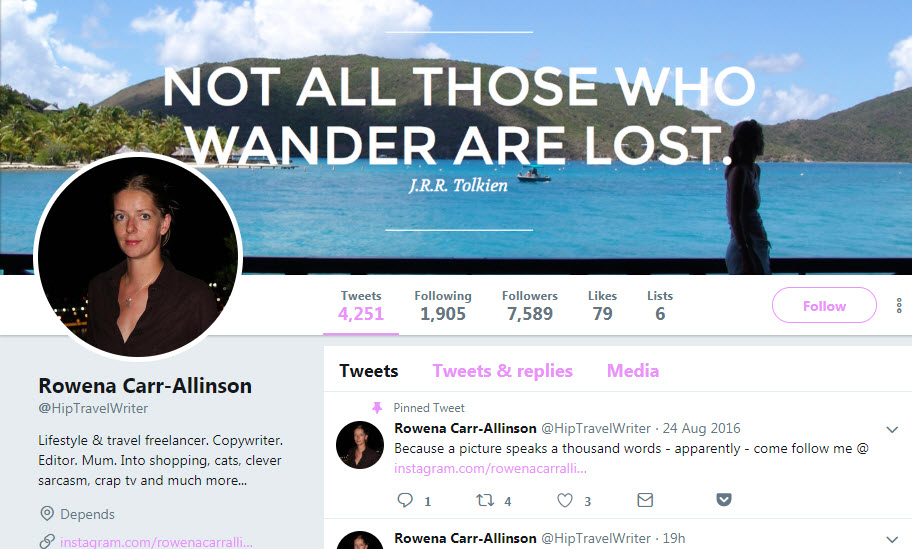Image resolution: width=912 pixels, height=549 pixels.
Task: Open instagram.com link in pinned tweet
Action: coord(490,468)
